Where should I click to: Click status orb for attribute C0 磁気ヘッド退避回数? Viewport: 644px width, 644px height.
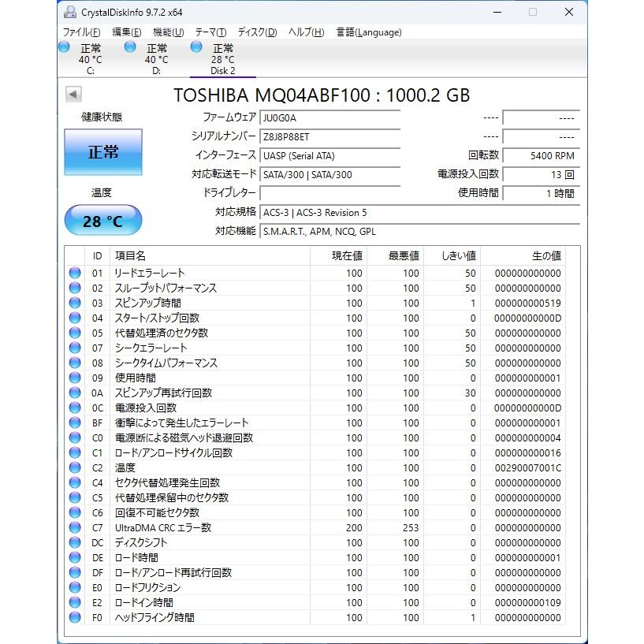[x=75, y=437]
